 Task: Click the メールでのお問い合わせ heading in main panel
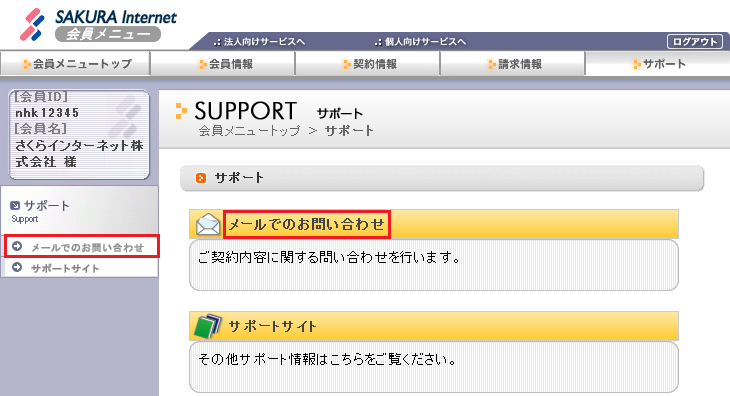pos(307,224)
